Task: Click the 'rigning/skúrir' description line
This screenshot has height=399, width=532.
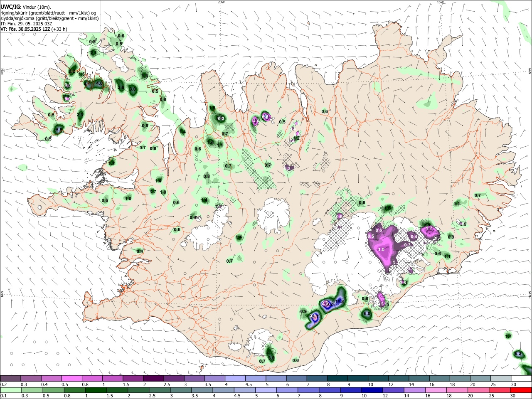Action: click(x=48, y=12)
